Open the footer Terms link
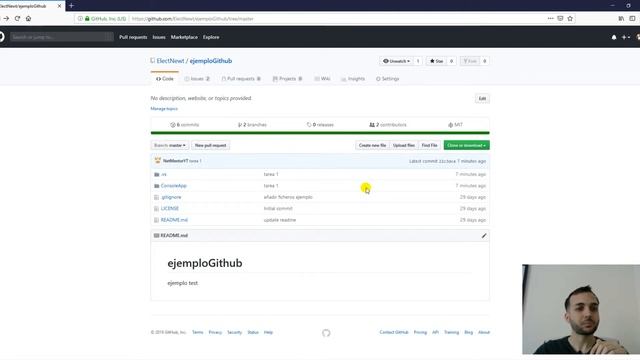 point(198,332)
